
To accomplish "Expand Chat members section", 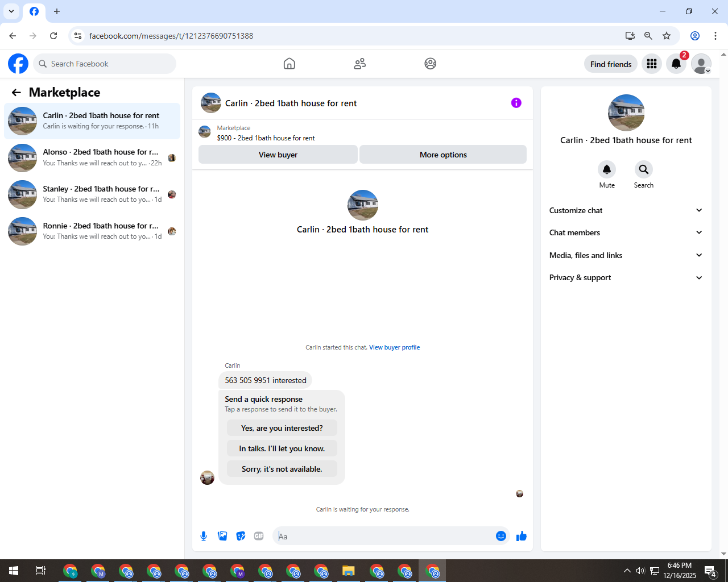I will coord(626,232).
